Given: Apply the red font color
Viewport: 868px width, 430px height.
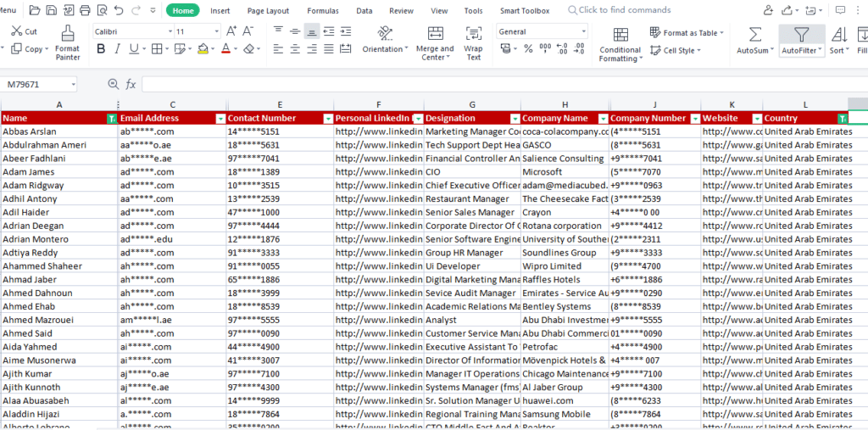Looking at the screenshot, I should pos(225,49).
